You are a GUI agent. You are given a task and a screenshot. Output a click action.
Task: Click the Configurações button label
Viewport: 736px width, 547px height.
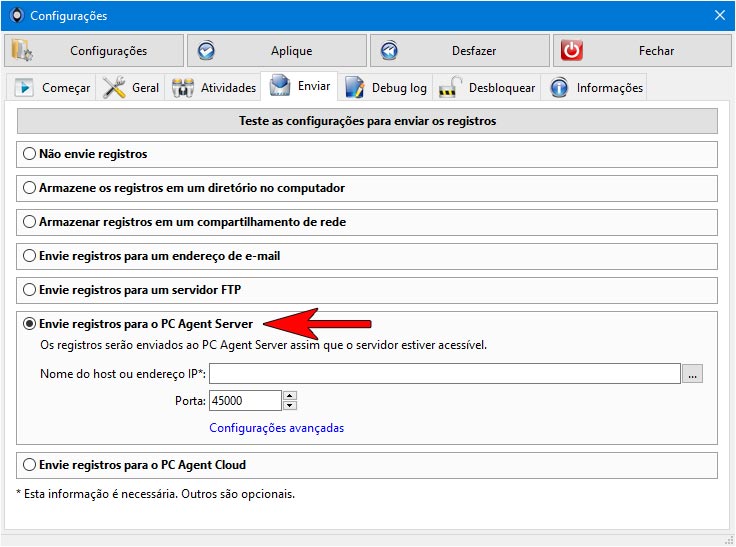click(108, 51)
